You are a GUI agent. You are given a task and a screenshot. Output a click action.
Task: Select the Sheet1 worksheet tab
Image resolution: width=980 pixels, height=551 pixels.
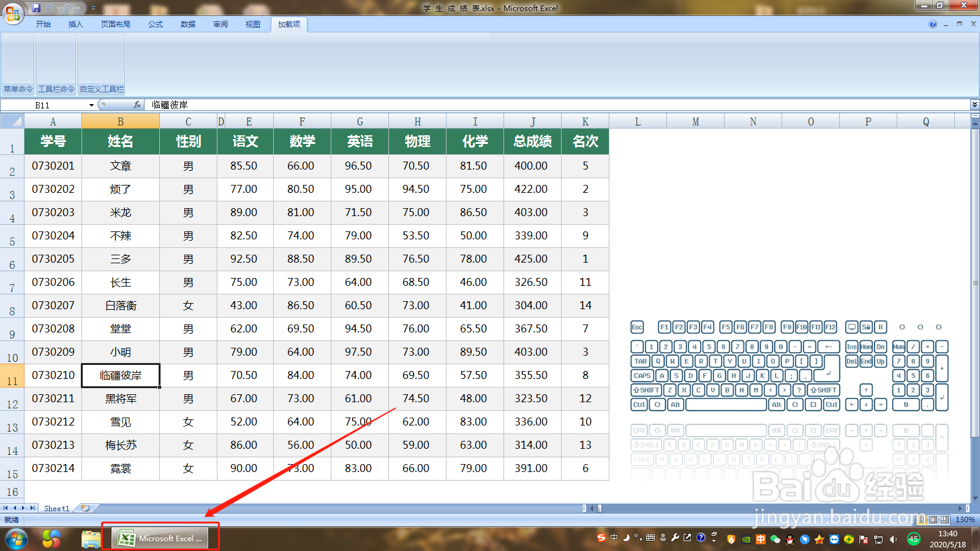pyautogui.click(x=57, y=508)
